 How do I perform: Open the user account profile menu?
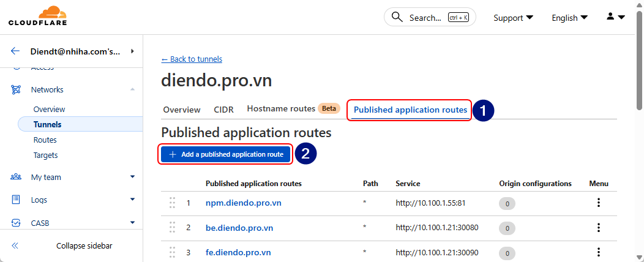click(615, 17)
